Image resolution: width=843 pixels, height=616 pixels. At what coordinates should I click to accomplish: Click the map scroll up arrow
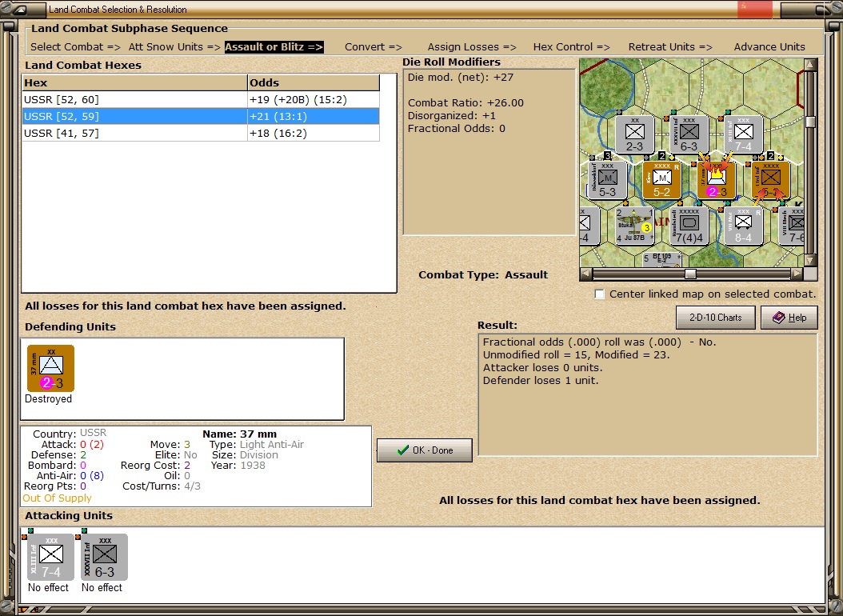coord(810,65)
